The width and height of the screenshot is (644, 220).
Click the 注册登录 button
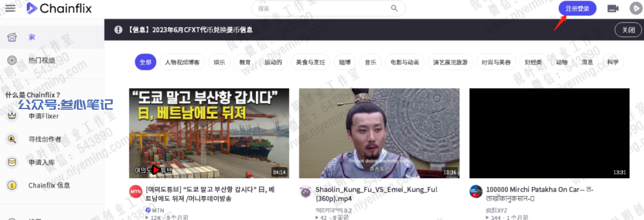pyautogui.click(x=577, y=8)
